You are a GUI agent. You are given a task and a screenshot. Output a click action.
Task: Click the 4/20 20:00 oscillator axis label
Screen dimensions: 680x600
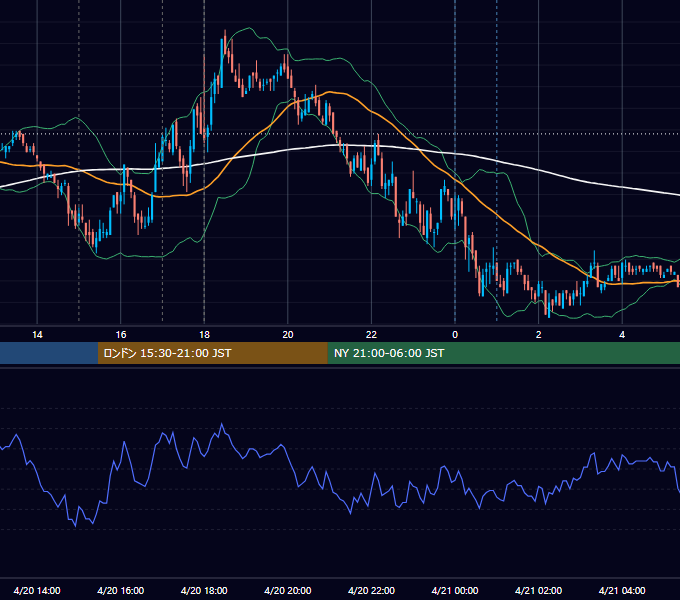click(288, 590)
